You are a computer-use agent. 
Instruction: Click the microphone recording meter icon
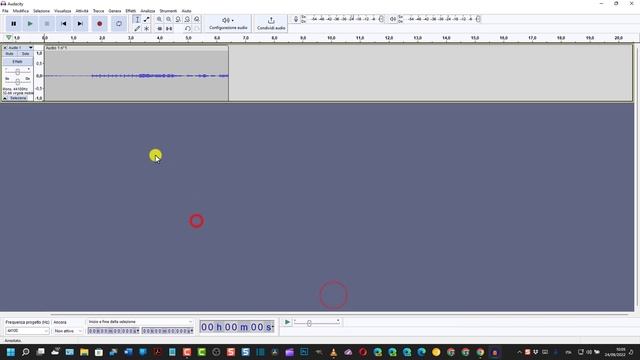tap(296, 19)
